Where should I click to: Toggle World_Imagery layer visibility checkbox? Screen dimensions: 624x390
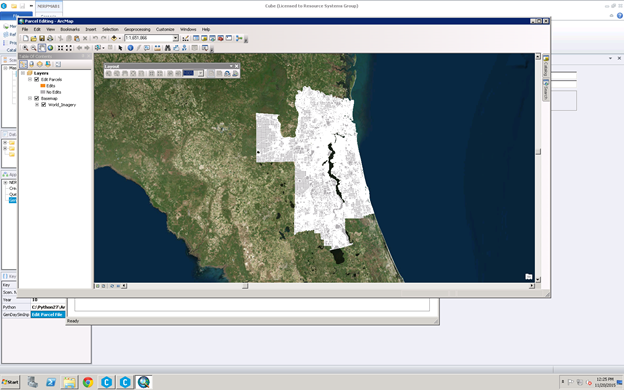coord(44,105)
